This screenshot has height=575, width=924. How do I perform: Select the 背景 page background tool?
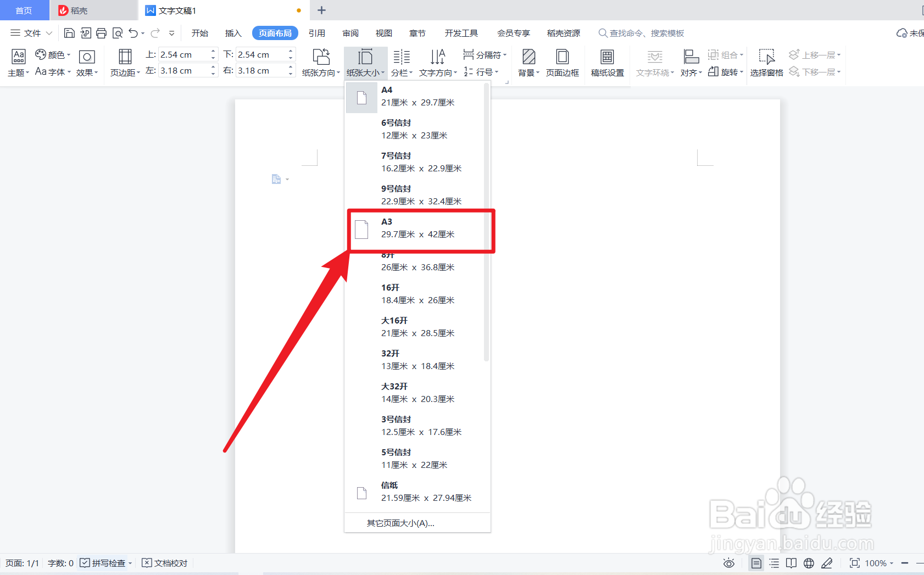[x=528, y=63]
